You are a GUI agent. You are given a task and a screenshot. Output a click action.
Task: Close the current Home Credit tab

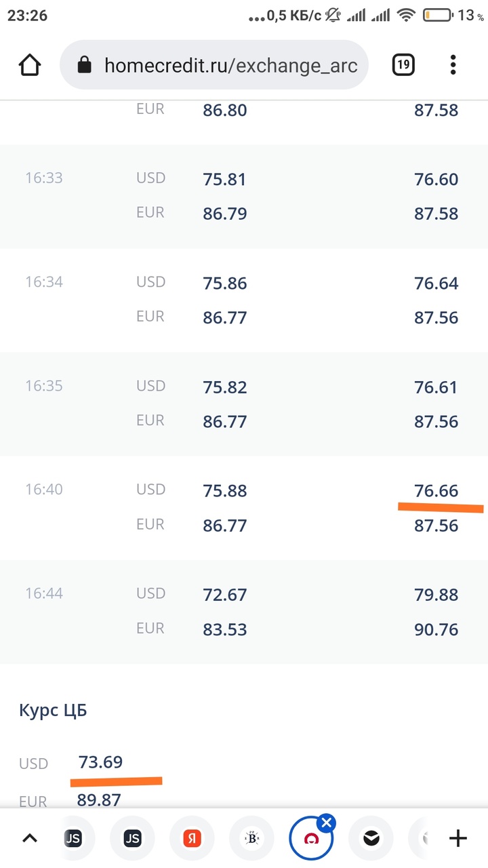pyautogui.click(x=327, y=823)
